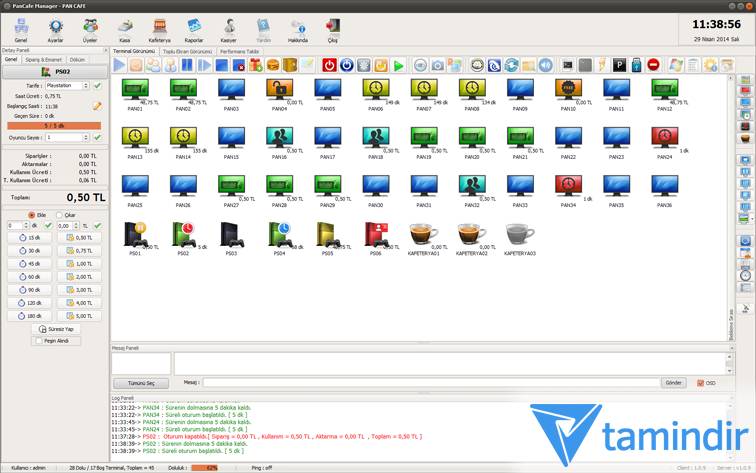Select the PAN10 terminal icon

pyautogui.click(x=568, y=91)
